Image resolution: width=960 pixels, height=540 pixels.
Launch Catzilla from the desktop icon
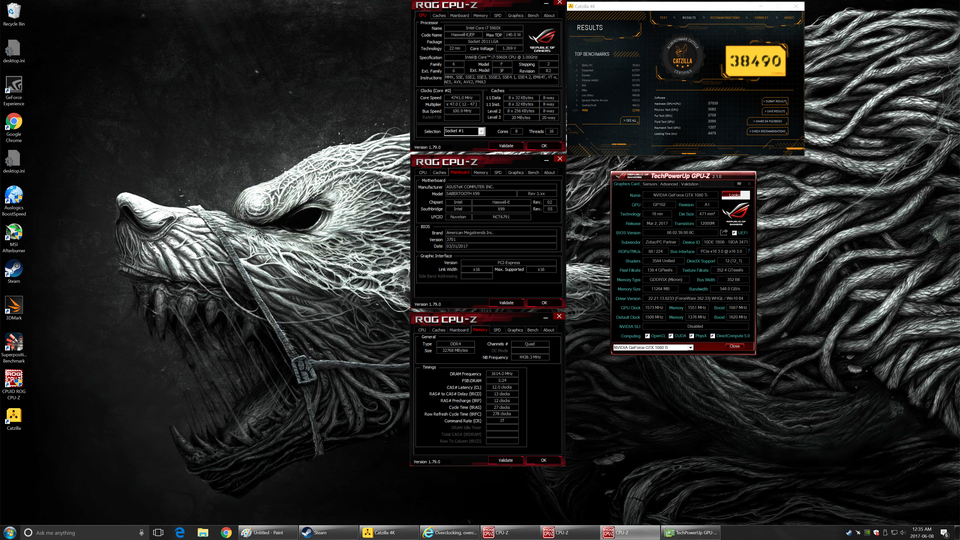tap(13, 419)
